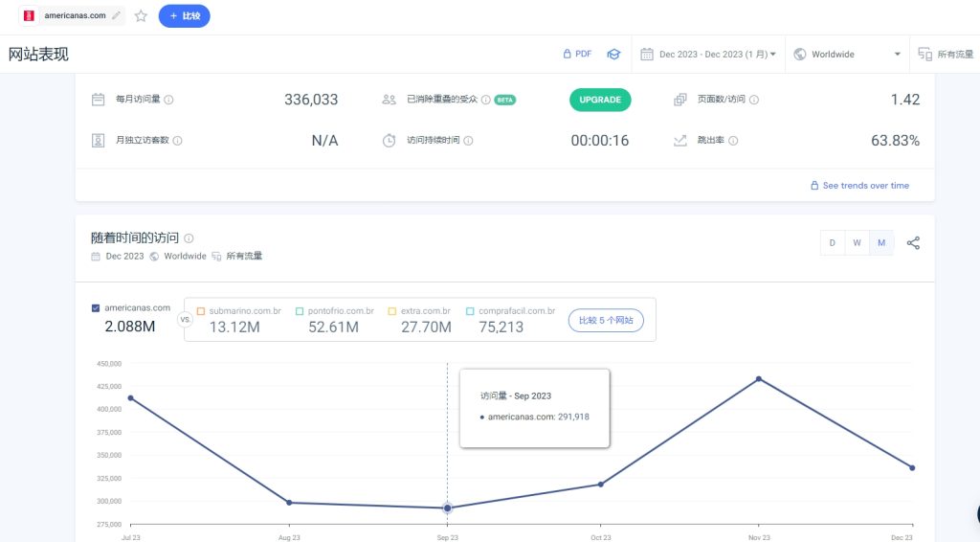
Task: Click the visit duration clock icon
Action: [389, 140]
